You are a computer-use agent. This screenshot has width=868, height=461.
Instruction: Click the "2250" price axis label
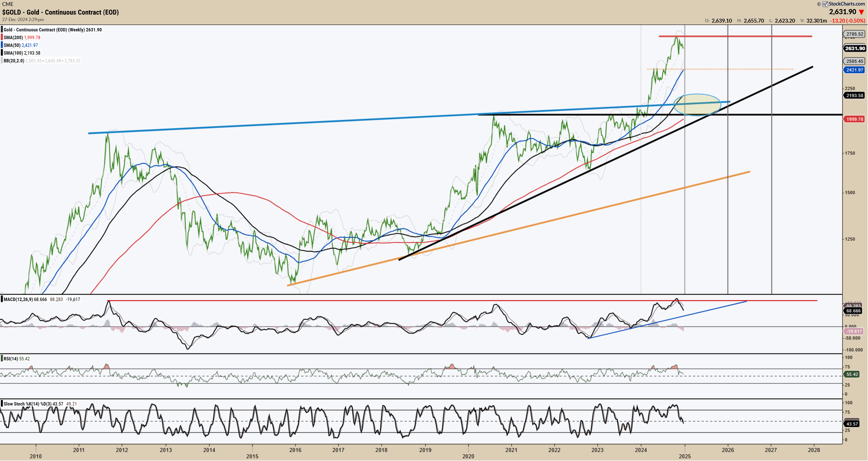pyautogui.click(x=850, y=89)
